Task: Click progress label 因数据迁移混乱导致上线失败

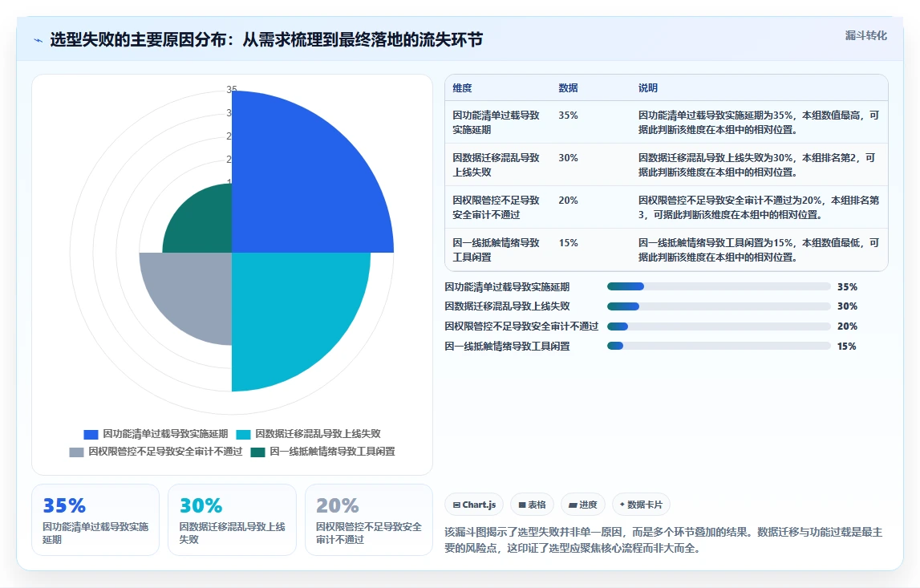Action: point(507,306)
